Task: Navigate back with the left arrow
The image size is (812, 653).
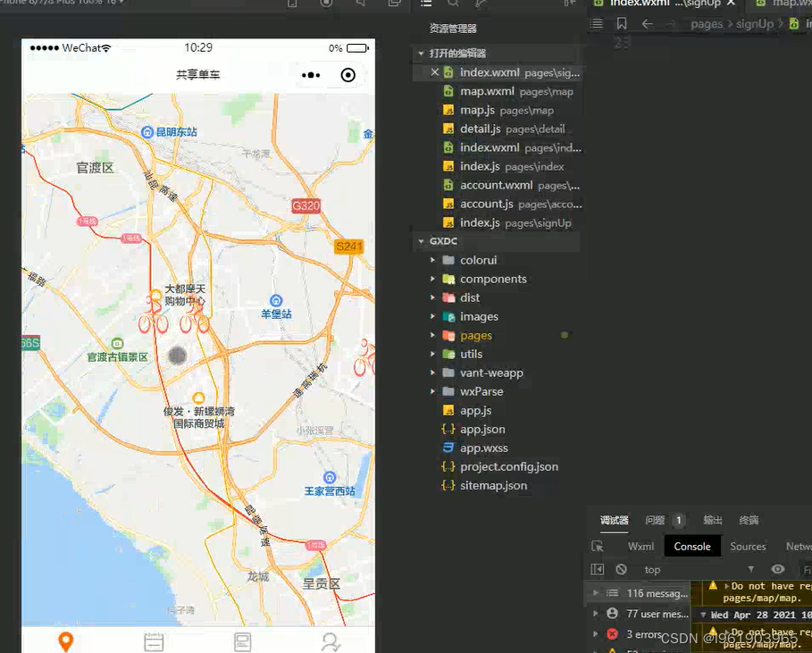Action: [x=648, y=23]
